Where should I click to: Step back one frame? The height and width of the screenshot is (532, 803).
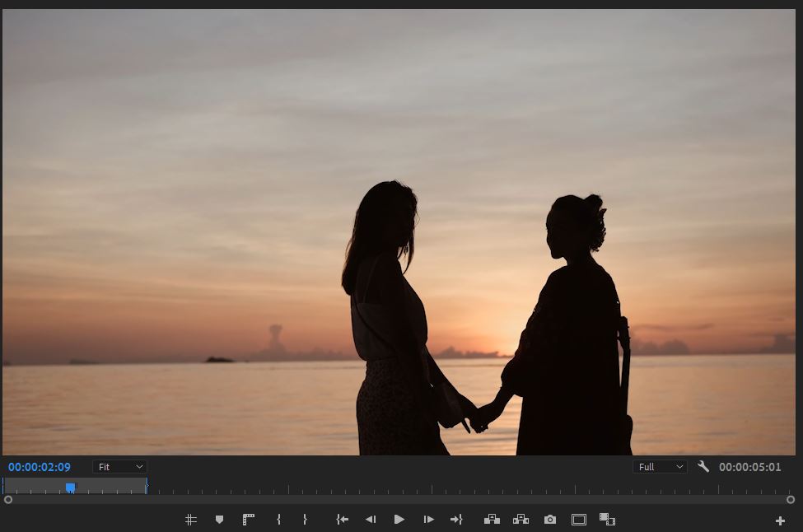click(x=371, y=520)
